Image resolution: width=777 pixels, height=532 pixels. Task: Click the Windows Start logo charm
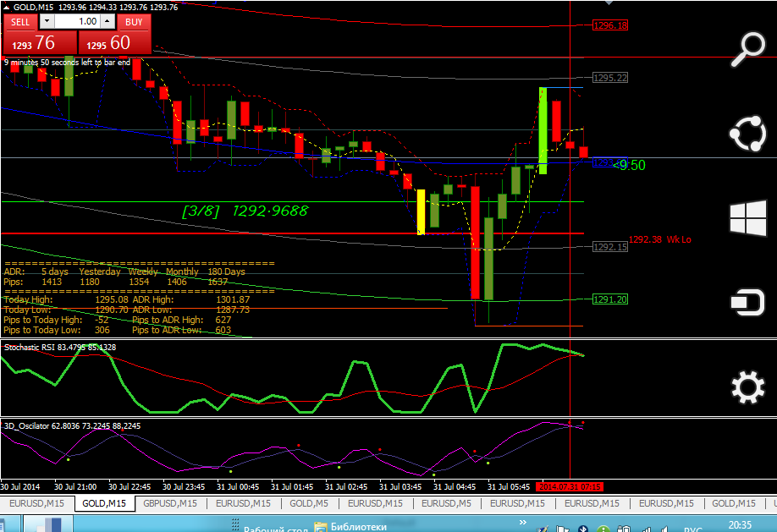747,218
